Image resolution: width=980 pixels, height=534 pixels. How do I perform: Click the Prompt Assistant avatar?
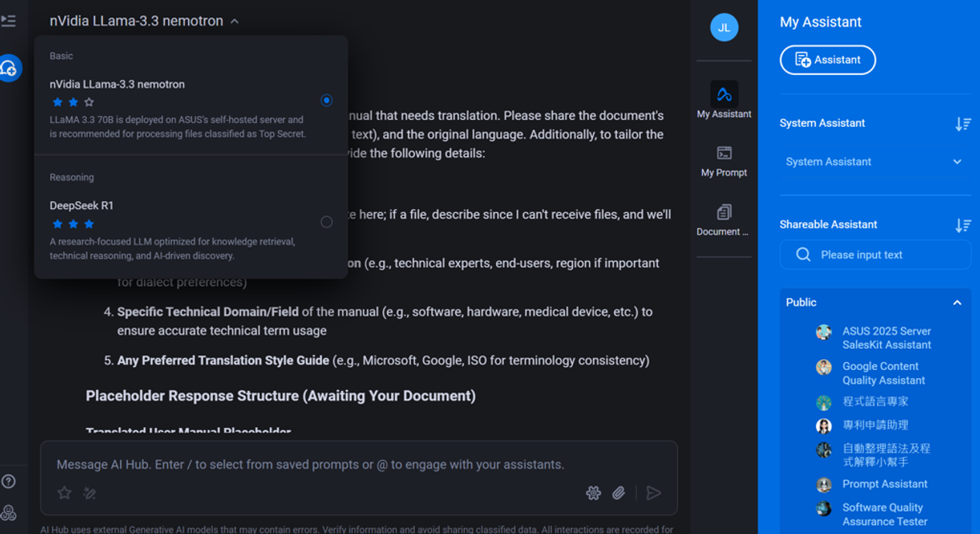pos(824,484)
